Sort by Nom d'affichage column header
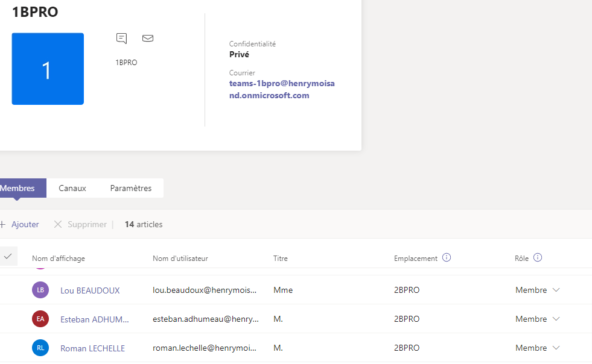592x364 pixels. tap(59, 259)
